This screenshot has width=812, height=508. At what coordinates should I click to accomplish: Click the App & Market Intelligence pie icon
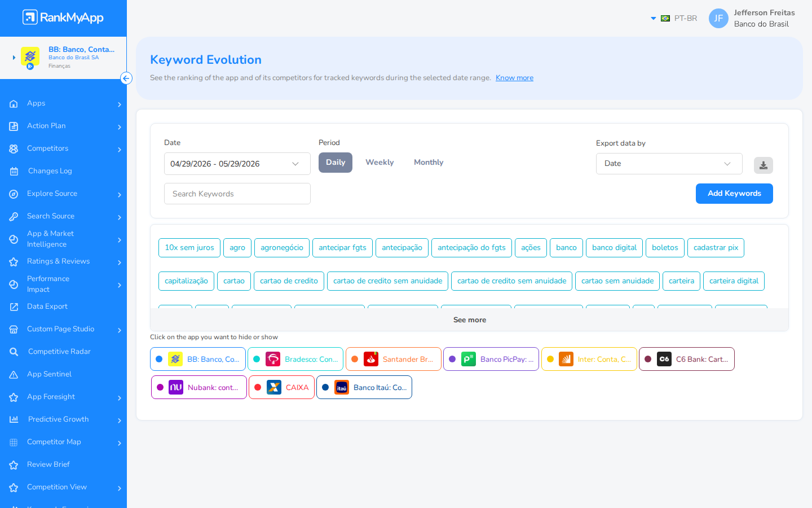click(x=14, y=239)
